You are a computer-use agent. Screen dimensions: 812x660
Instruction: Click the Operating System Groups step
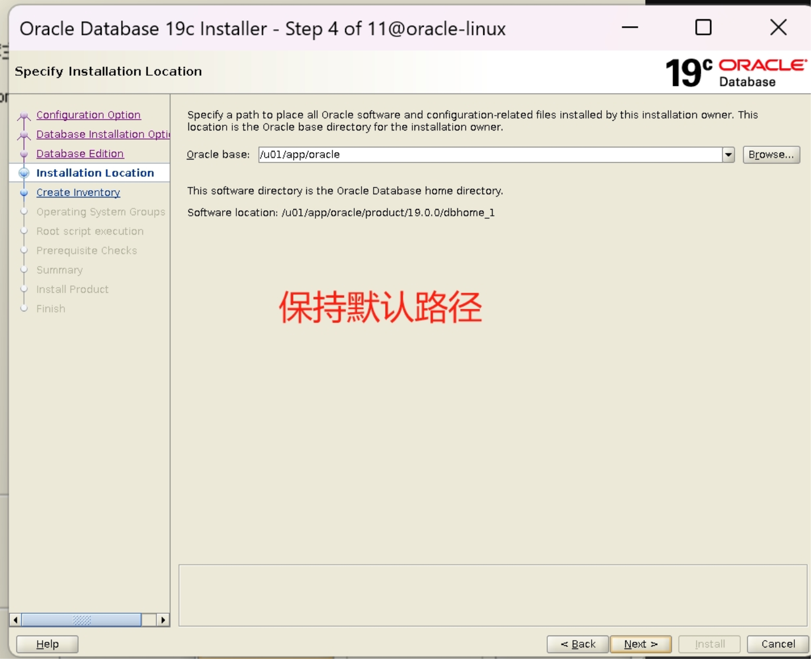[100, 211]
